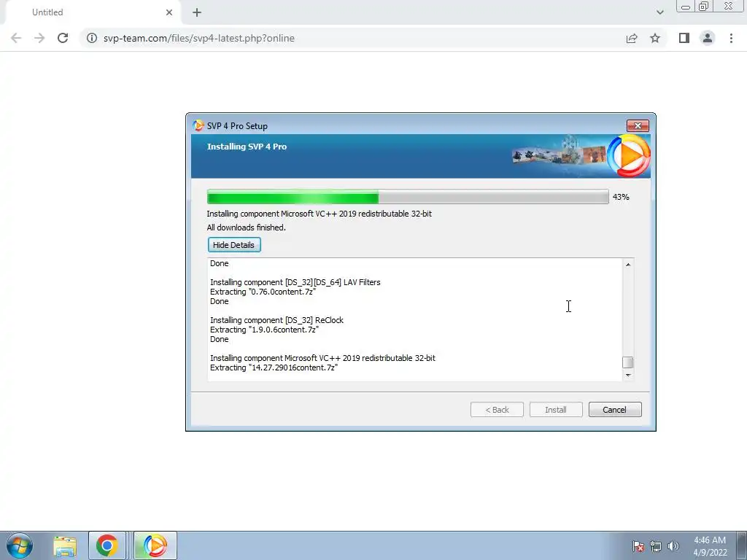View site information icon in the address bar
Screen dimensions: 747x560
pos(91,38)
